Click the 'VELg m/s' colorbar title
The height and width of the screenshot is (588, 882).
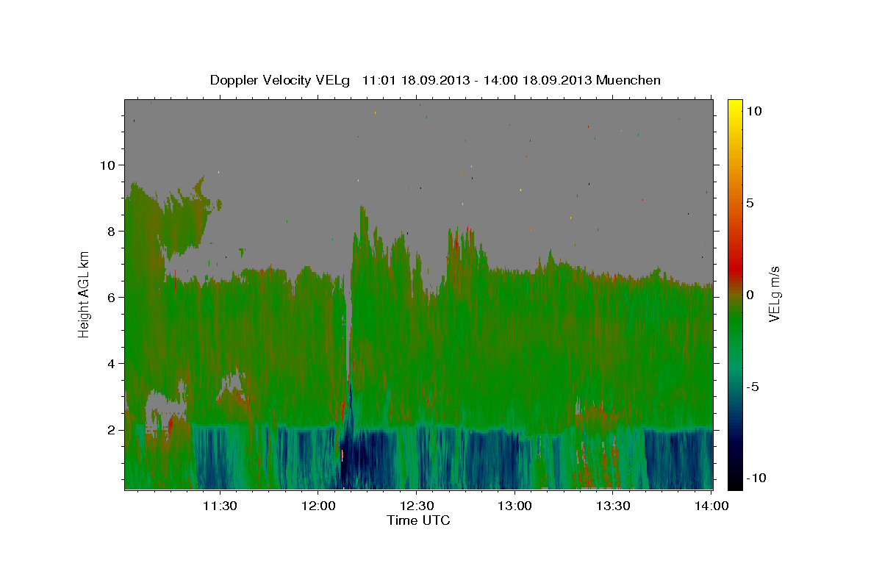774,294
